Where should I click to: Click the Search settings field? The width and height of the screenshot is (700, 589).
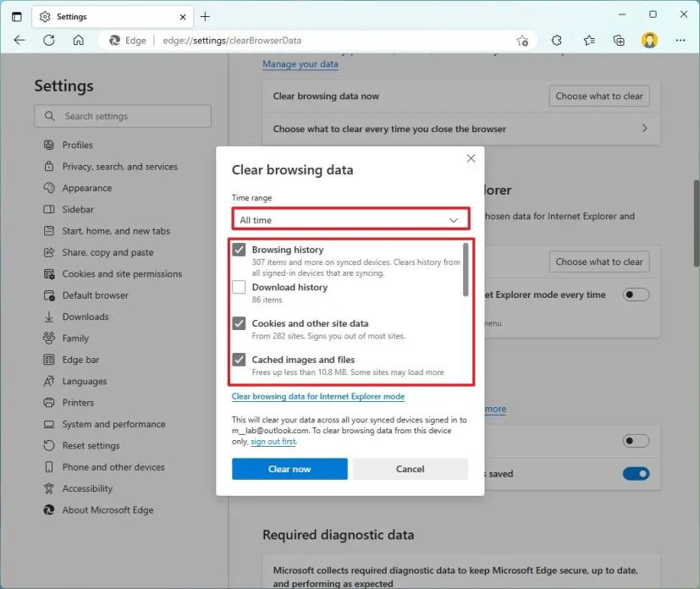[123, 116]
